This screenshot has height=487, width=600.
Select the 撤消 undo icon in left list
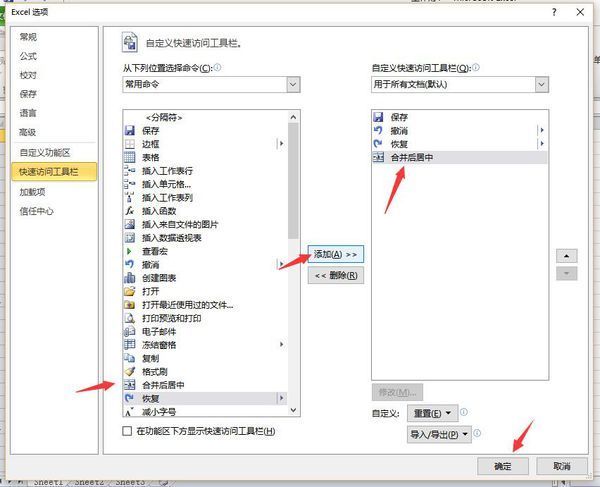(x=130, y=265)
